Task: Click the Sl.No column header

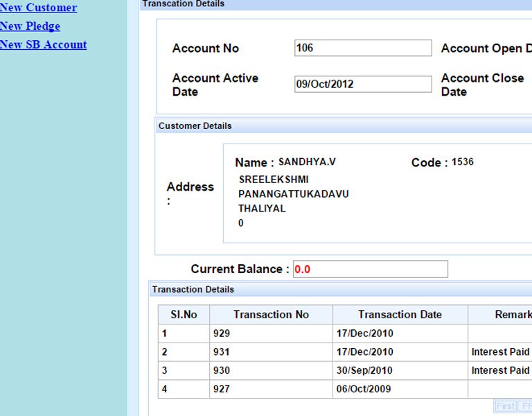Action: click(x=184, y=315)
